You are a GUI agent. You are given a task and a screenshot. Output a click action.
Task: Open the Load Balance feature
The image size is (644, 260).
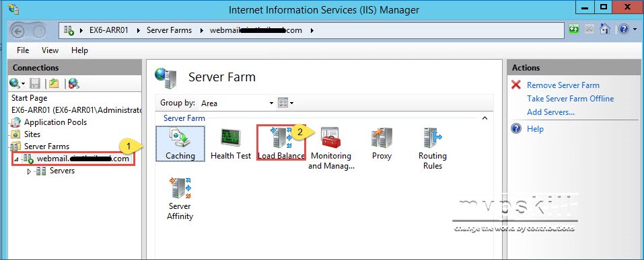click(281, 144)
